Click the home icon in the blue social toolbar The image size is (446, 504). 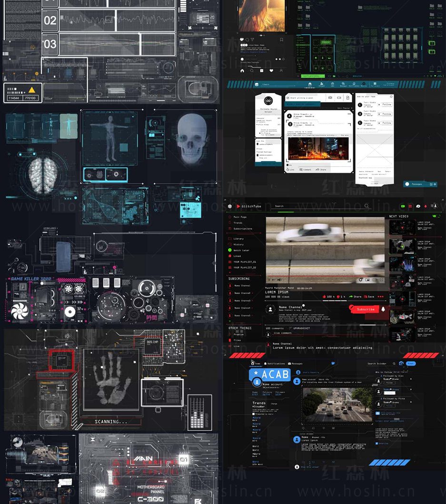pos(310,84)
